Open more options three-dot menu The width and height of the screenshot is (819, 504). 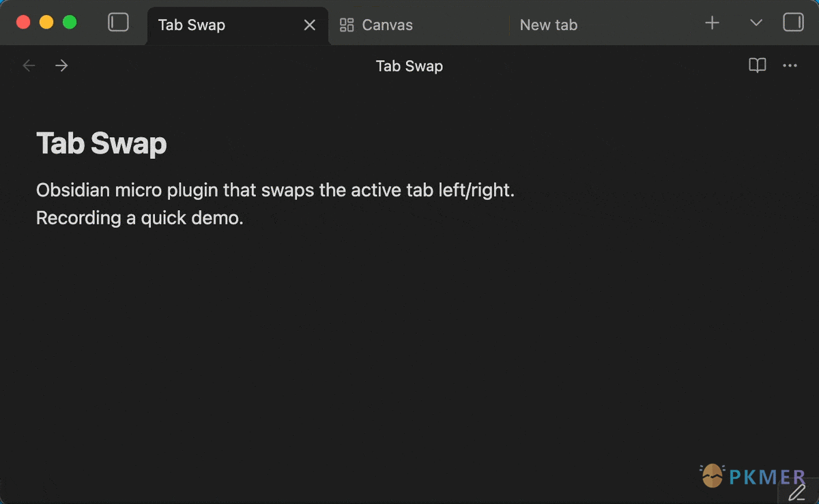790,65
